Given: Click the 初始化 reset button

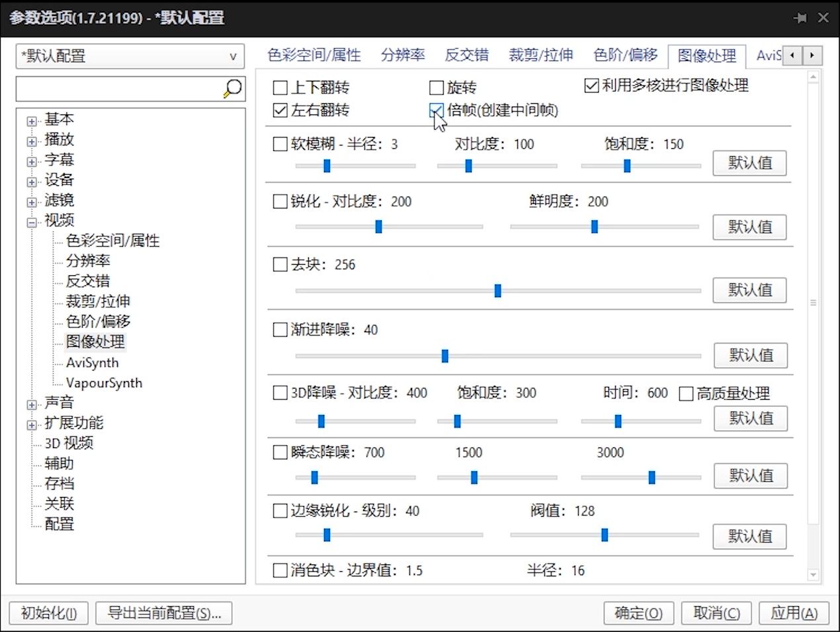Looking at the screenshot, I should coord(47,613).
